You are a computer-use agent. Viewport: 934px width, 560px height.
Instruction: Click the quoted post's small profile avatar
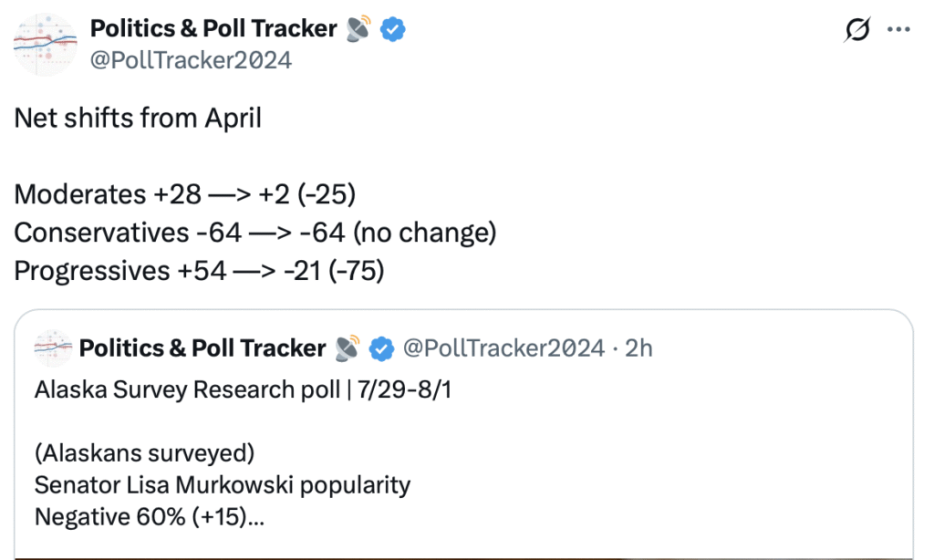[52, 348]
